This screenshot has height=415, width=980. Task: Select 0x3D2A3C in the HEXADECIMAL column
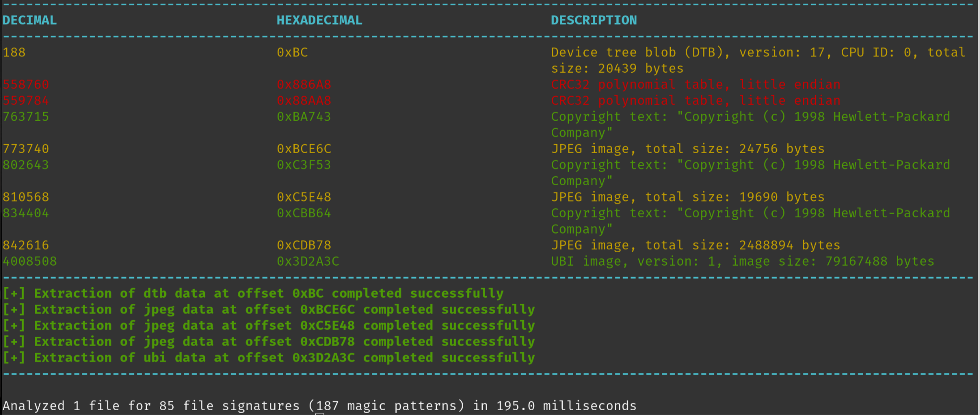308,261
